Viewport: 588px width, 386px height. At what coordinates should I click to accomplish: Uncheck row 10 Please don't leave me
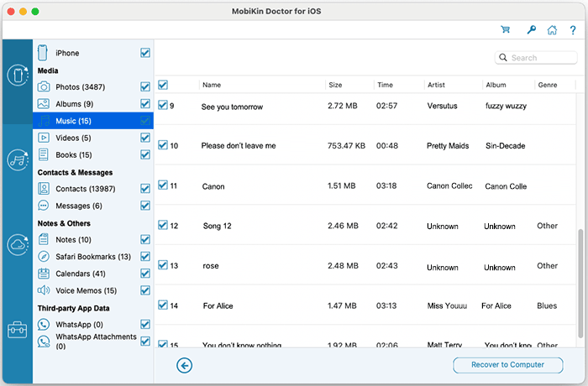tap(163, 145)
